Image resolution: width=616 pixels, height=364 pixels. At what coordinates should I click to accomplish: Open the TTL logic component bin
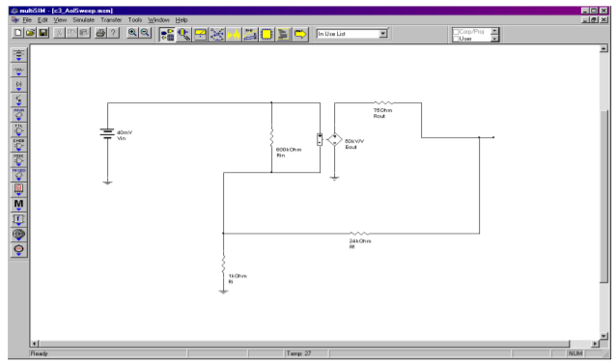coord(18,129)
